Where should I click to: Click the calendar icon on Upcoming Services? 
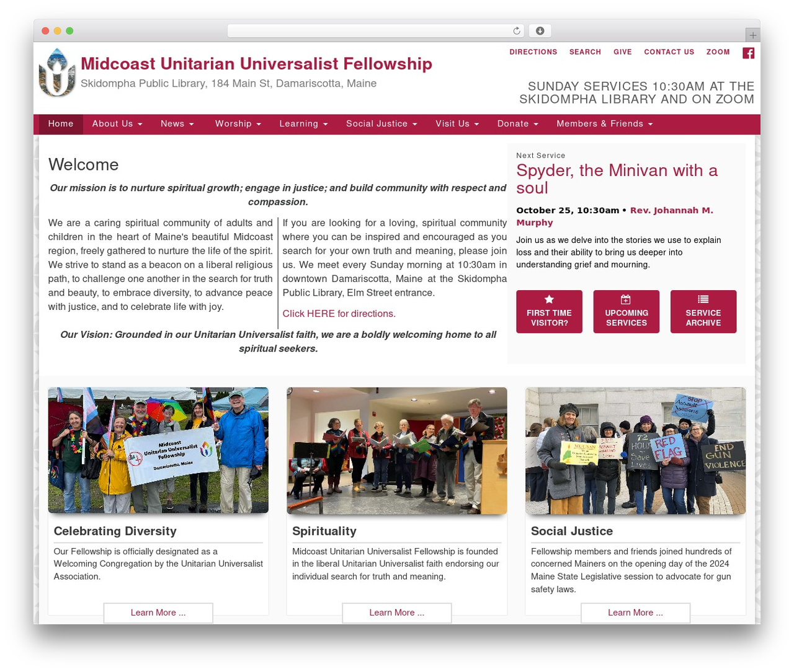626,299
